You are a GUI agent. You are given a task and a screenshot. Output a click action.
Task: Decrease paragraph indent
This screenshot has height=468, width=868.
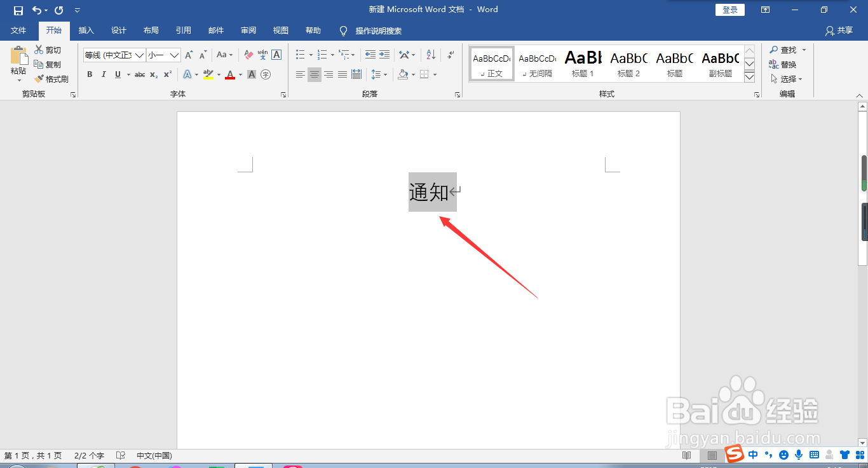pyautogui.click(x=370, y=55)
